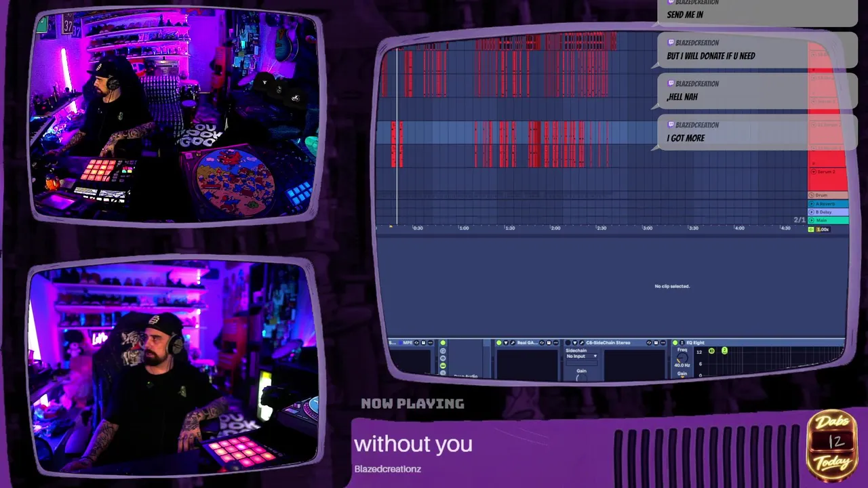
Task: Jump to 1:30 on the time ruler
Action: coord(509,228)
